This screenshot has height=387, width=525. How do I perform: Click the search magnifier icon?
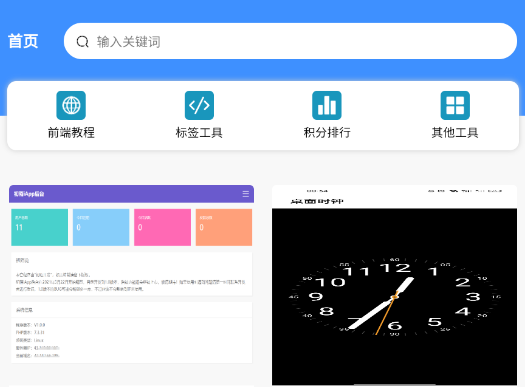pos(82,42)
